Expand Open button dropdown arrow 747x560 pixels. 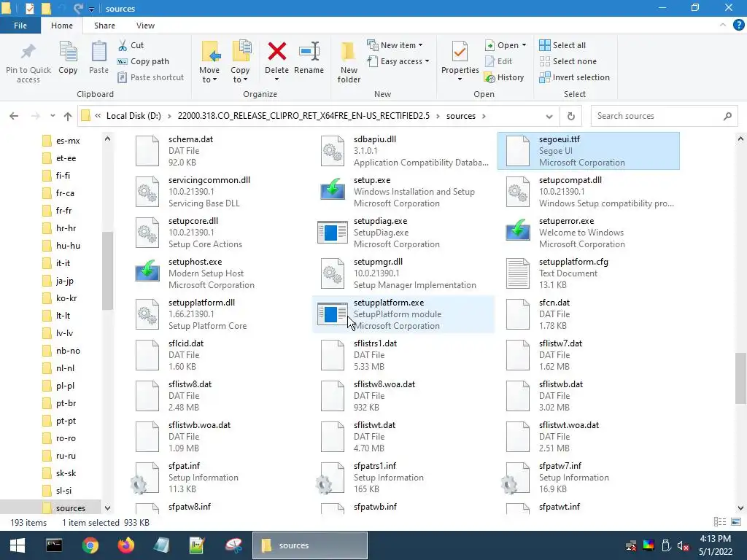524,45
